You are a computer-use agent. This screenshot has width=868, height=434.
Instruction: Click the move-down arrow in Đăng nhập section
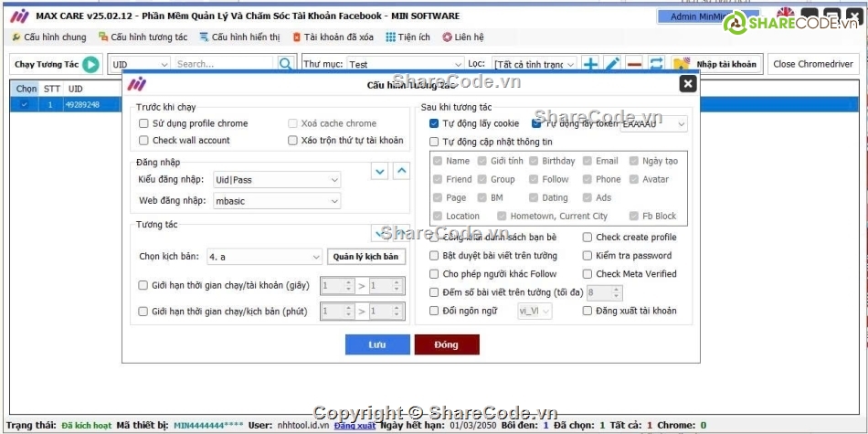point(380,171)
